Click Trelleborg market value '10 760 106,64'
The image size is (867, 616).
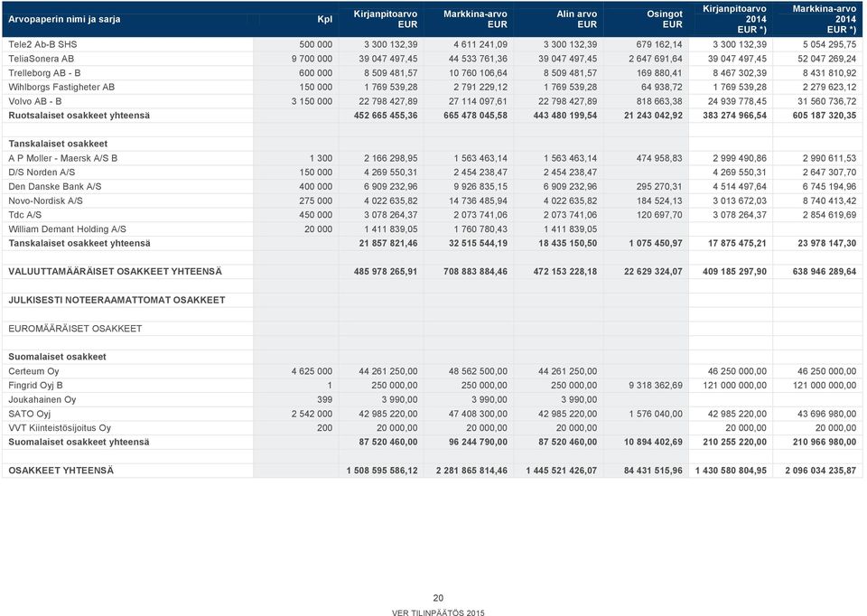point(478,73)
